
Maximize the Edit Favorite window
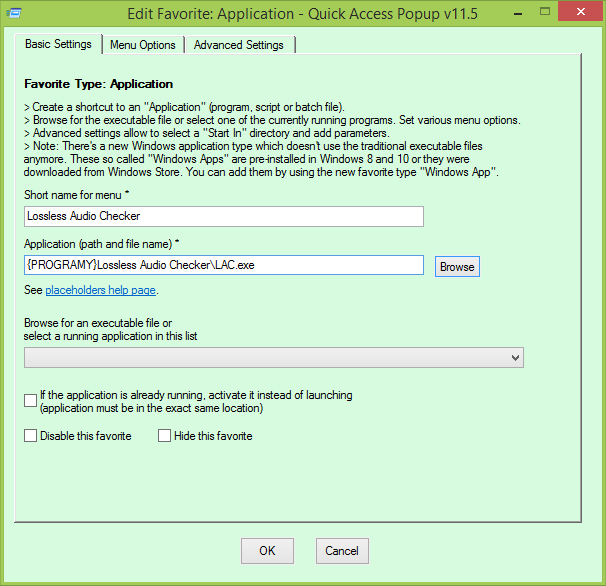[545, 12]
